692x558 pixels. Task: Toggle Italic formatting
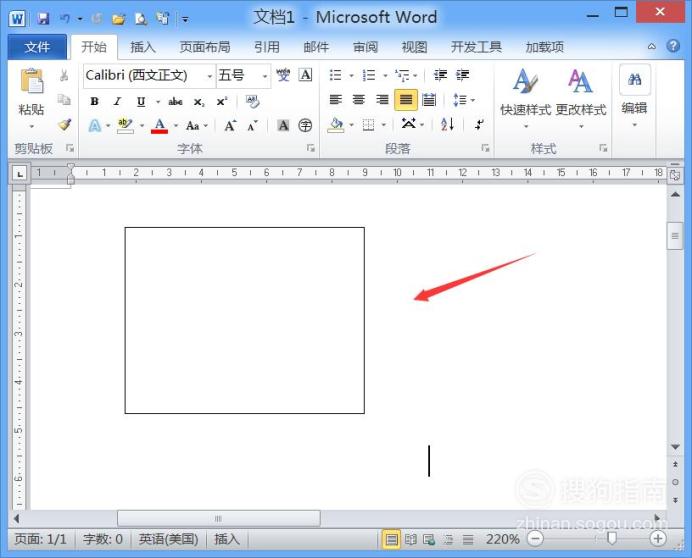[117, 102]
